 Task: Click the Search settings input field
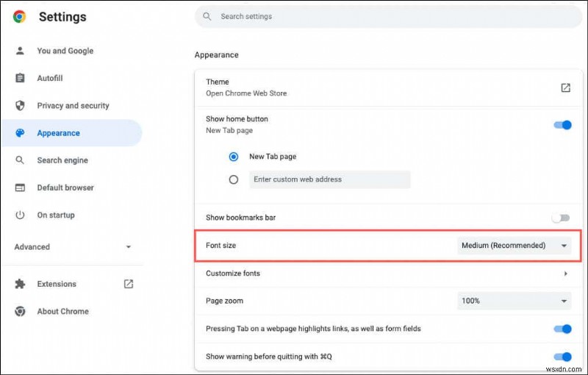click(389, 16)
